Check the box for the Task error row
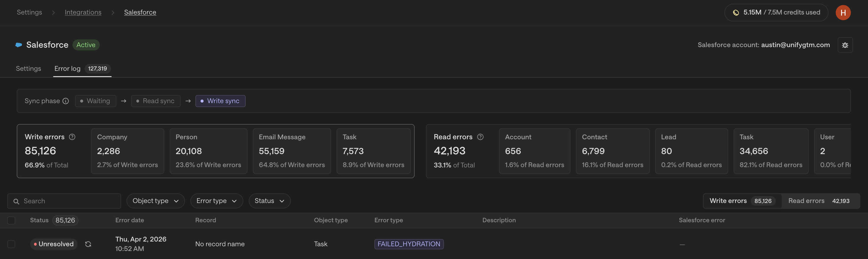 11,244
